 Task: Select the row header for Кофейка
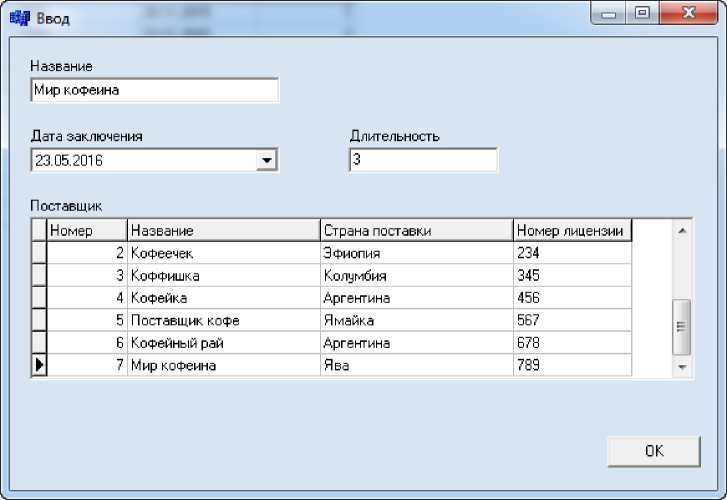tap(39, 298)
